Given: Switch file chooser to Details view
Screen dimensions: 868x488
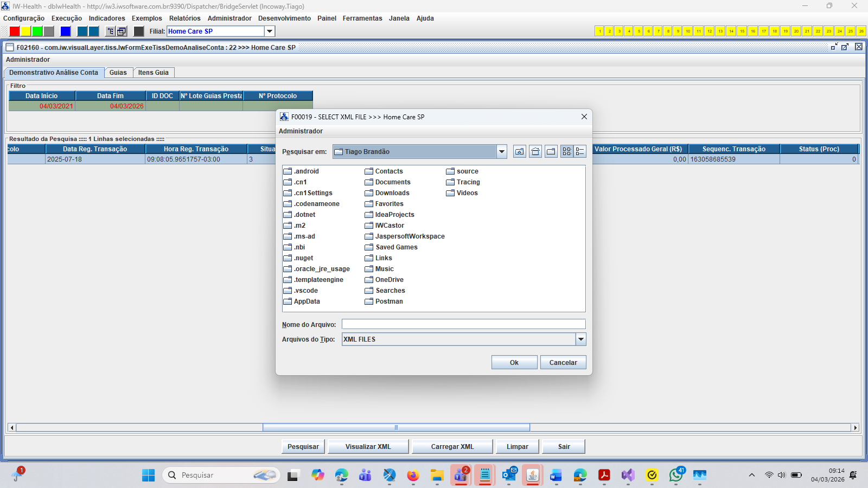Looking at the screenshot, I should 580,152.
